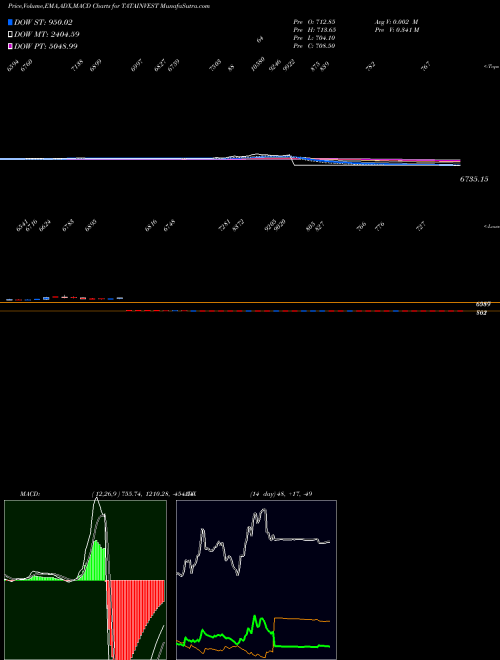Select the DOW PT: 5048.99 label

46,46
